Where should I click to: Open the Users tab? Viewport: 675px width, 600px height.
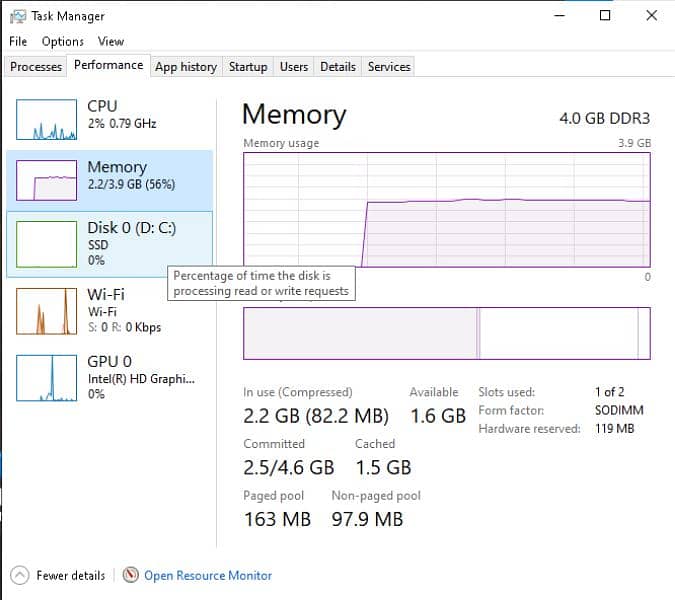pyautogui.click(x=294, y=67)
